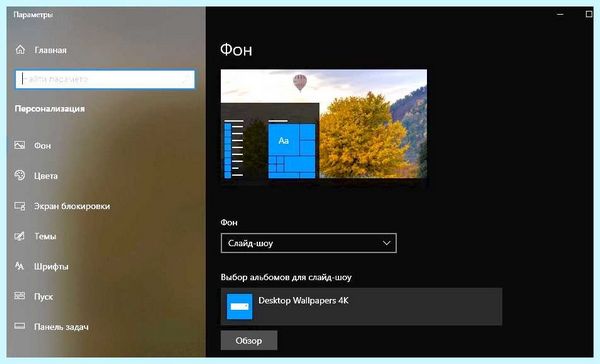Maximize the Параметры window
600x364 pixels.
[589, 14]
